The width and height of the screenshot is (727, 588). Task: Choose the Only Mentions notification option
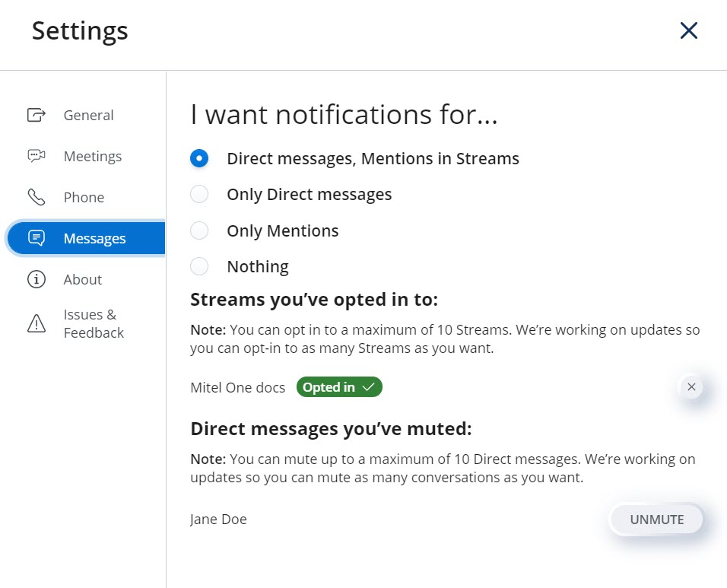[199, 230]
